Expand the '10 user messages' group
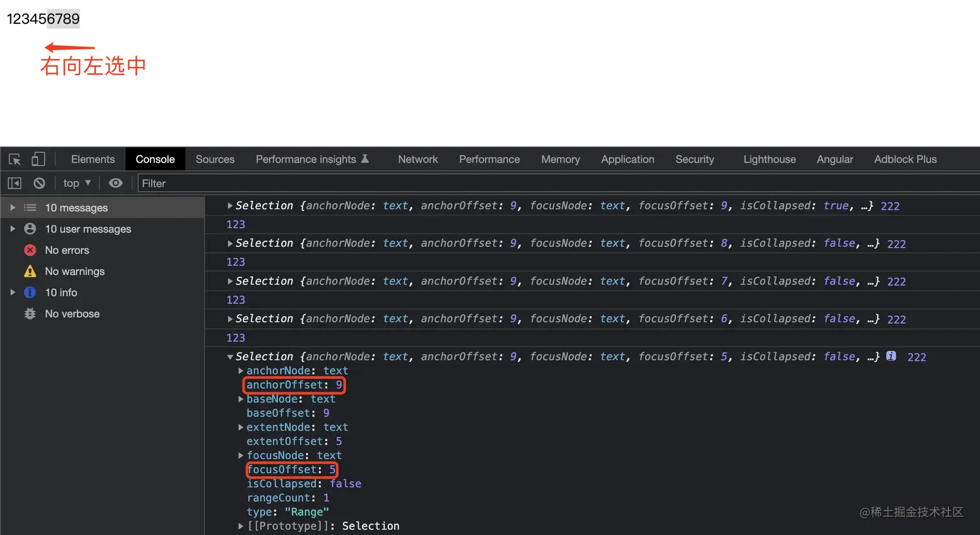980x535 pixels. [x=12, y=229]
